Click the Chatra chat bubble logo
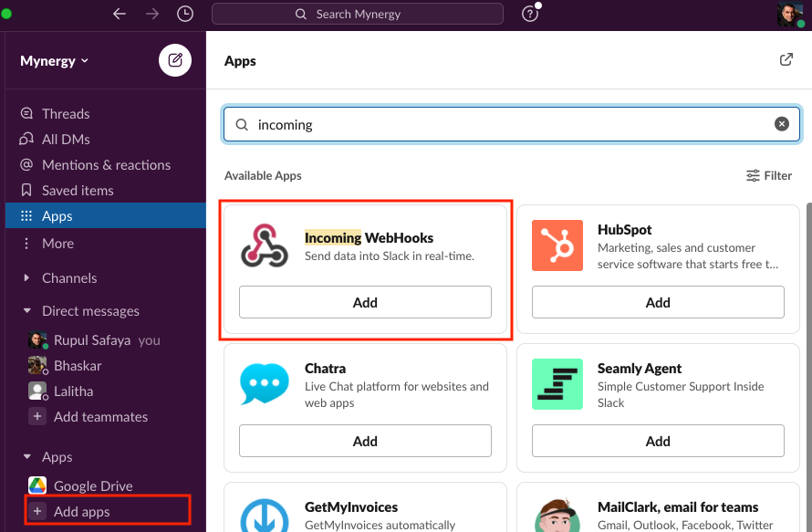 click(x=264, y=384)
